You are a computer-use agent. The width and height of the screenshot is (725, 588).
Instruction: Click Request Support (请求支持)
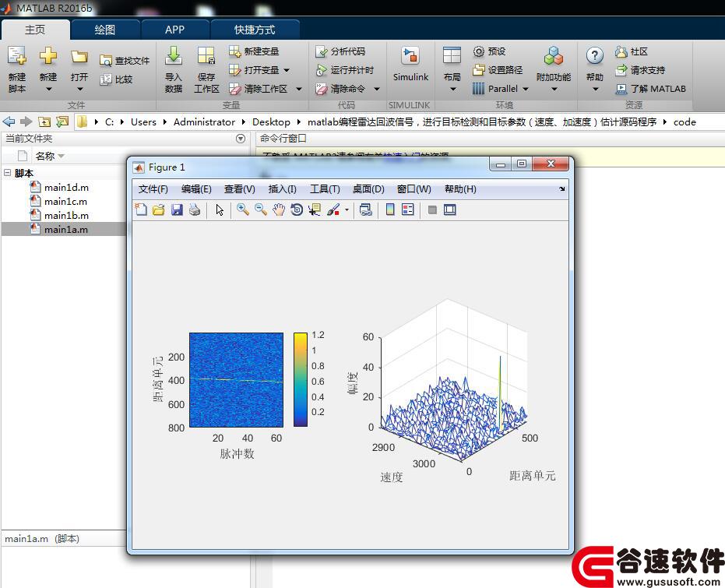tap(640, 70)
